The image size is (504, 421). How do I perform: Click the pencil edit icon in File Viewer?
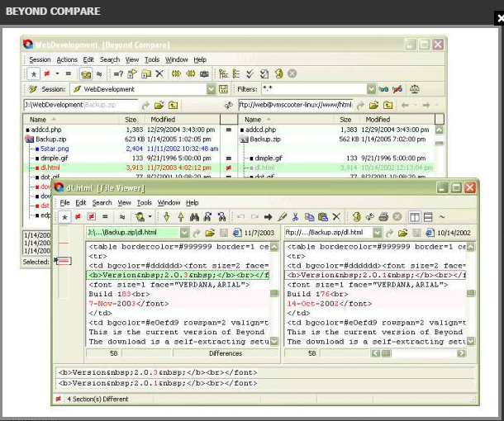click(282, 217)
